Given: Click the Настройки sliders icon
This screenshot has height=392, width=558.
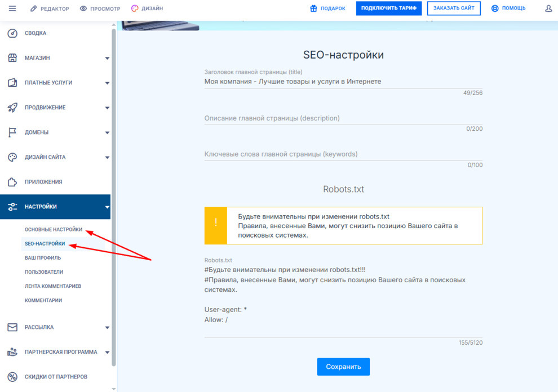Looking at the screenshot, I should [12, 207].
